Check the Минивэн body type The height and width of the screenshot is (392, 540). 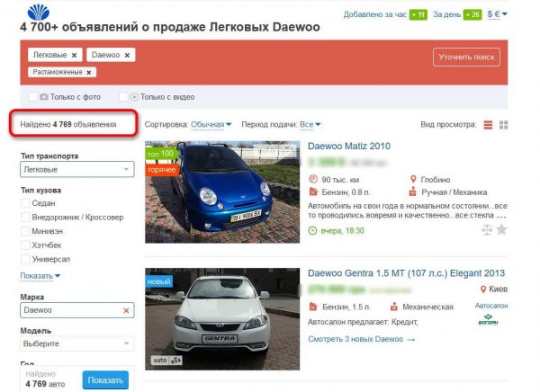point(25,231)
